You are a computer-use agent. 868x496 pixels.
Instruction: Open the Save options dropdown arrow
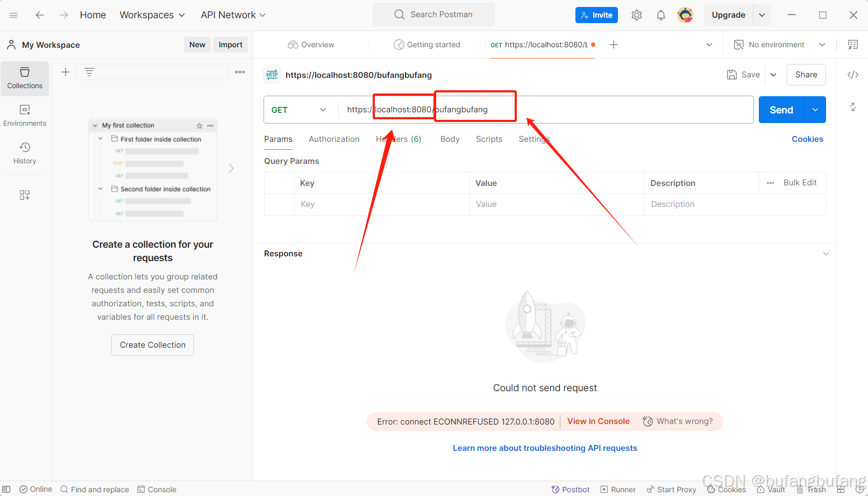coord(773,75)
